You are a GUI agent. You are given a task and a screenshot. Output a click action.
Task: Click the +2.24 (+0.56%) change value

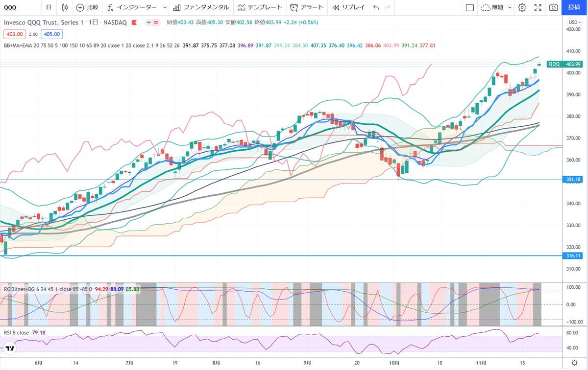click(x=302, y=22)
